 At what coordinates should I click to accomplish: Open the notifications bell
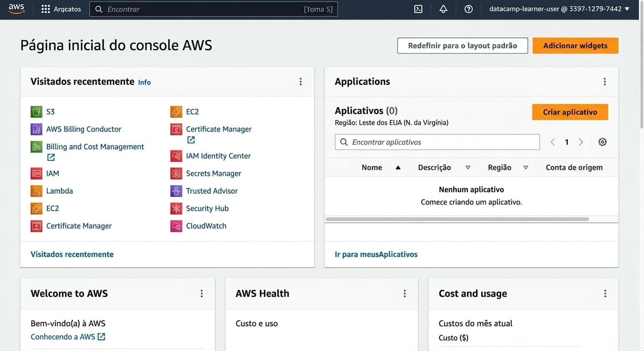coord(443,9)
